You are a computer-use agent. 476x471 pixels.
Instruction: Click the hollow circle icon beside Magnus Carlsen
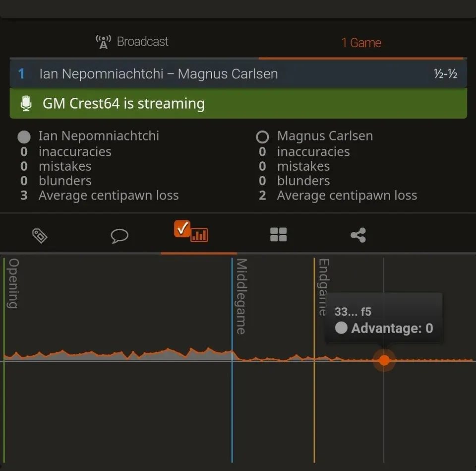click(262, 137)
